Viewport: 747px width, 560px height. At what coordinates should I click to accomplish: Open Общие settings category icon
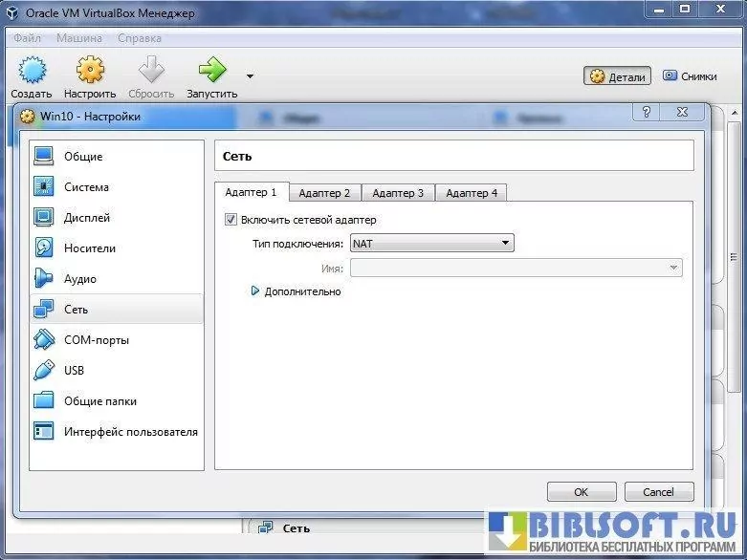[x=45, y=157]
